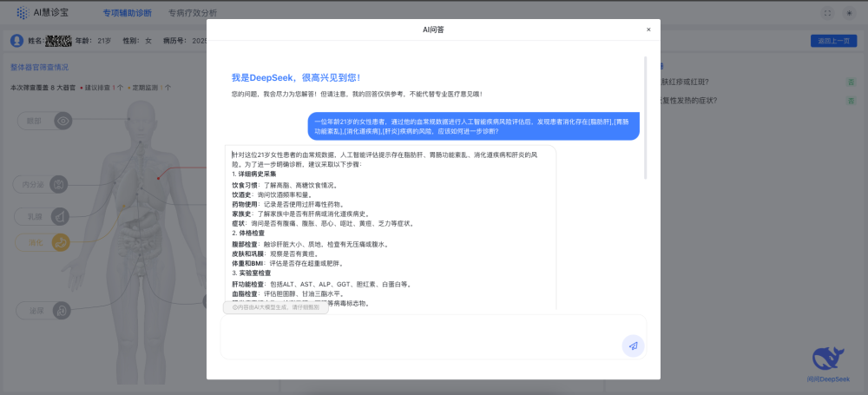
Task: Select the 内分泌 organ icon
Action: click(x=59, y=184)
